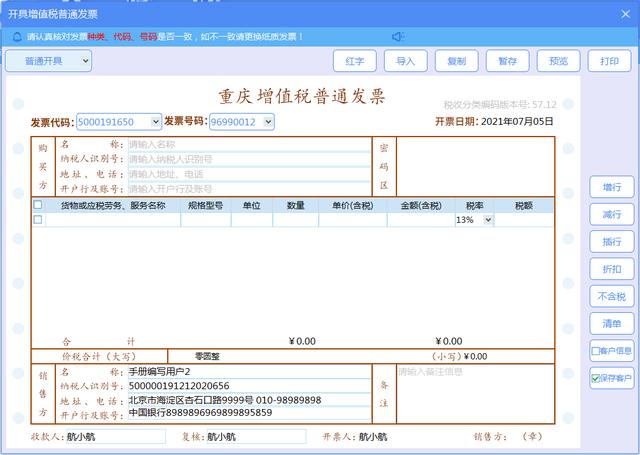Click the 收款人 input field

pos(116,437)
